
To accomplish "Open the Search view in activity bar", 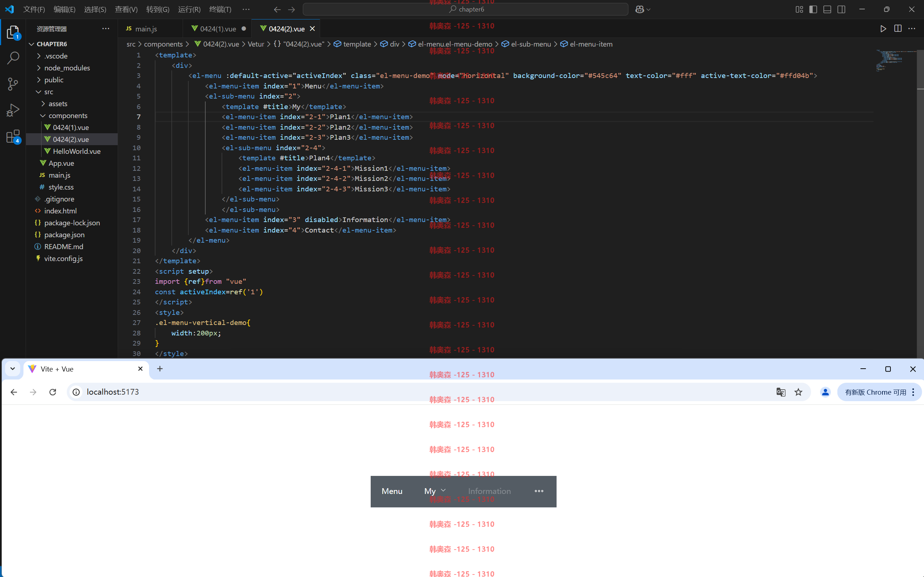I will [x=13, y=58].
